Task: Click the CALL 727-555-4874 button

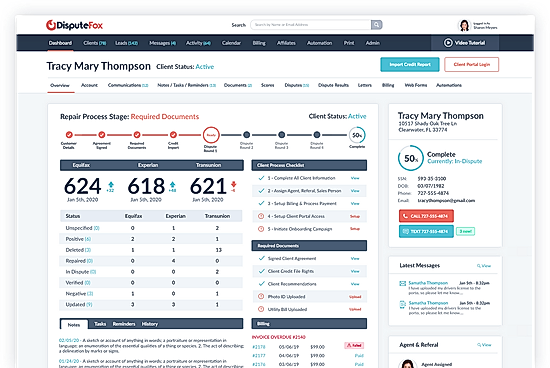Action: pyautogui.click(x=426, y=216)
